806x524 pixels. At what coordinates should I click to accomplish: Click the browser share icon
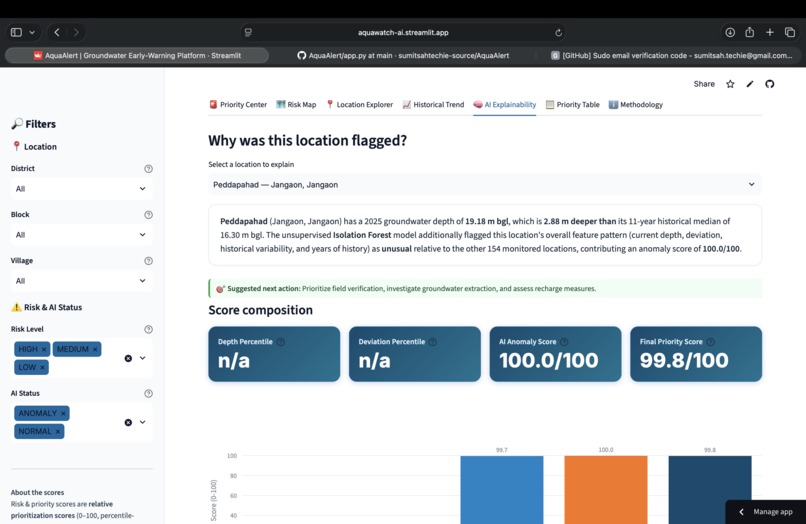coord(749,32)
